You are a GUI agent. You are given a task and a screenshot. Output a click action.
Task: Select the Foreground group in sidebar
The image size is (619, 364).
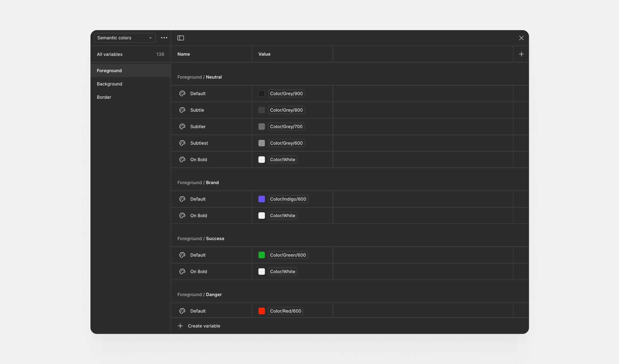pyautogui.click(x=109, y=71)
